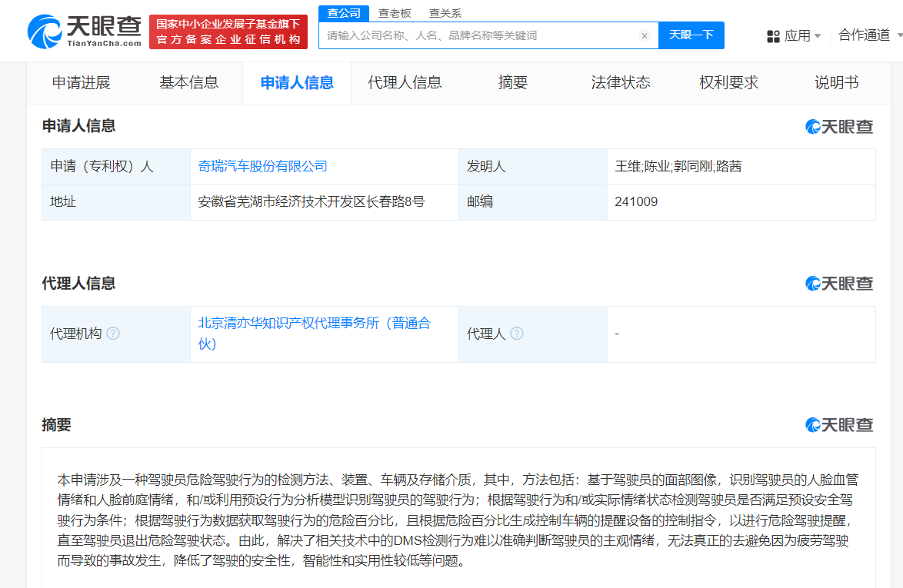The width and height of the screenshot is (903, 588).
Task: Open the 合作通道 dropdown menu
Action: (870, 35)
